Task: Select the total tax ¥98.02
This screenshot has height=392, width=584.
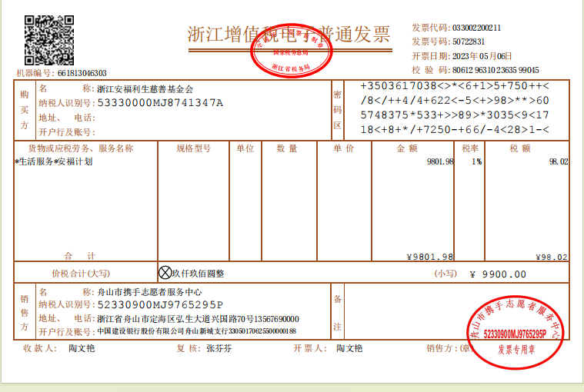Action: (552, 257)
